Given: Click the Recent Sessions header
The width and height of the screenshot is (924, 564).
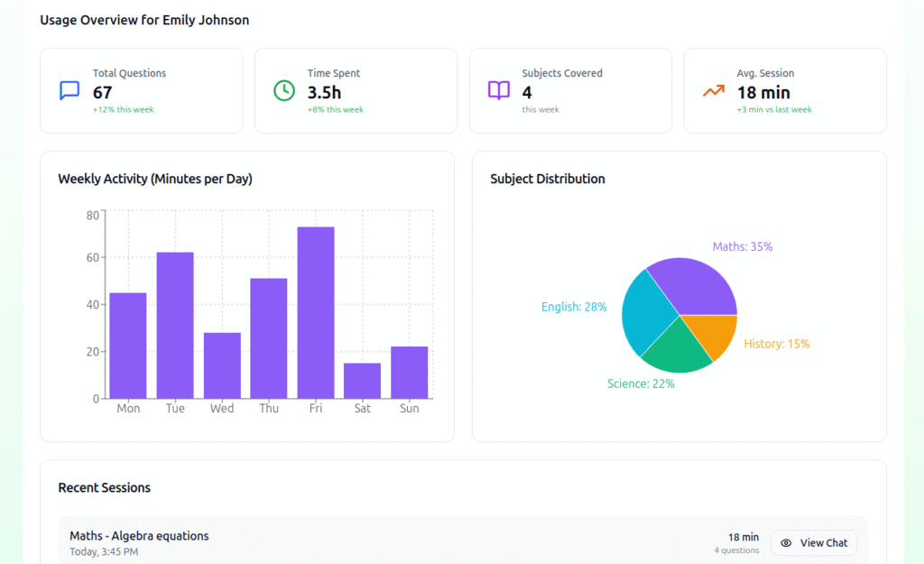Looking at the screenshot, I should point(104,487).
